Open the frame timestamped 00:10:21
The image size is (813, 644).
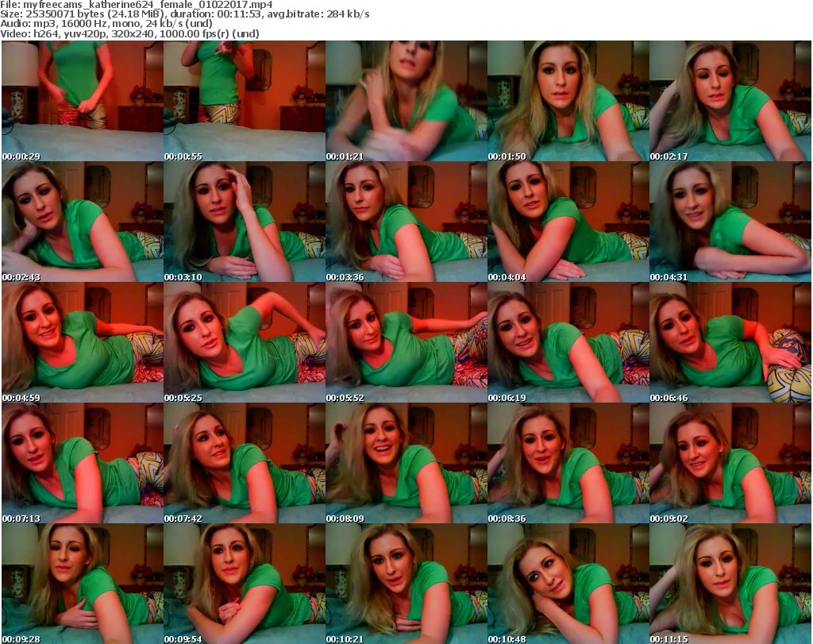tap(406, 584)
